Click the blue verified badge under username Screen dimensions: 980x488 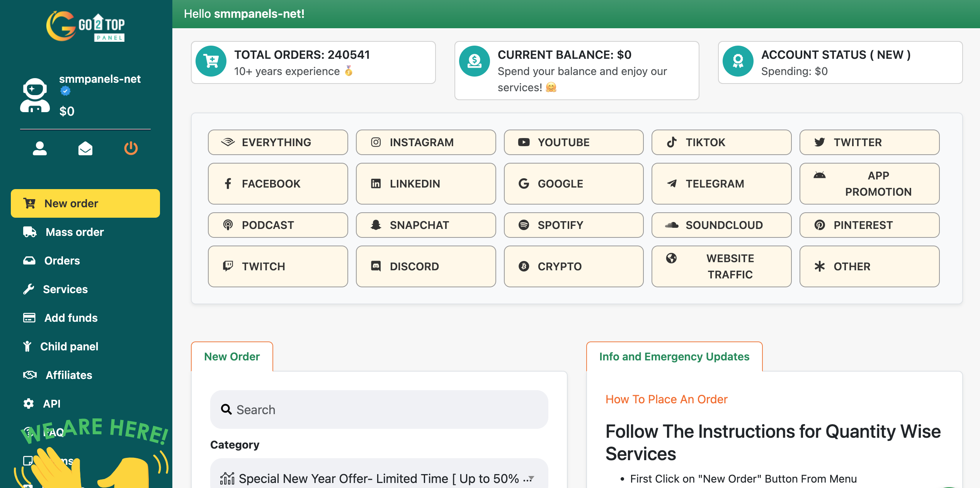click(x=65, y=91)
